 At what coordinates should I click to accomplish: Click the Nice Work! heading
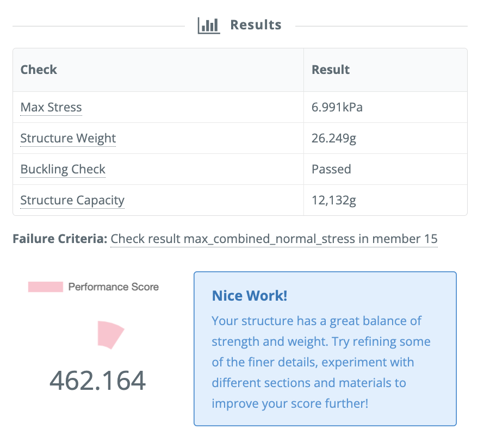[249, 296]
